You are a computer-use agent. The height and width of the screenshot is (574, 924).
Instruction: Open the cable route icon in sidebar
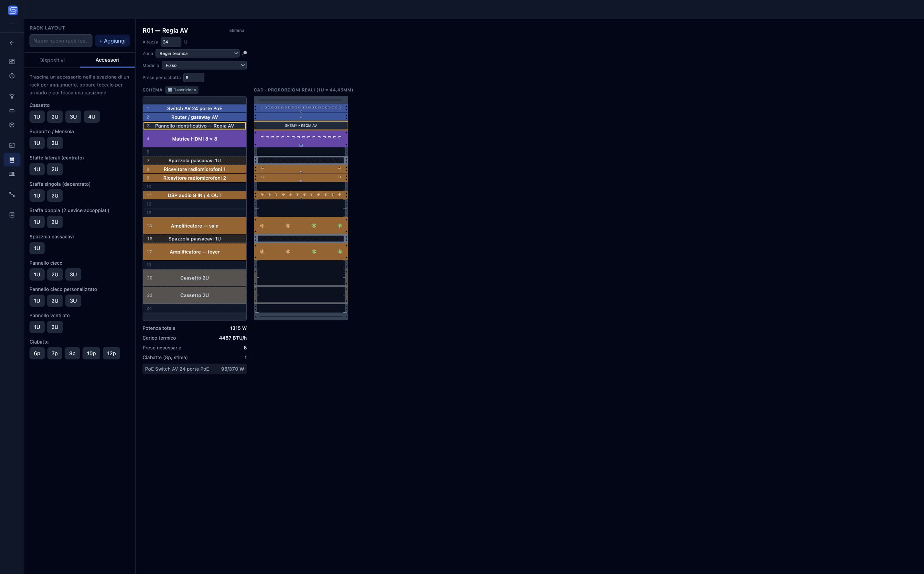click(x=12, y=195)
